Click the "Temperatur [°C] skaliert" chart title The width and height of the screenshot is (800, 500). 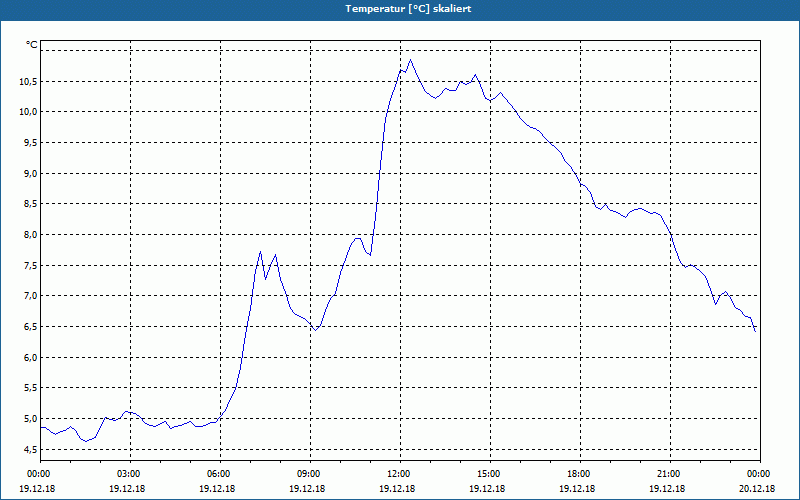[408, 9]
